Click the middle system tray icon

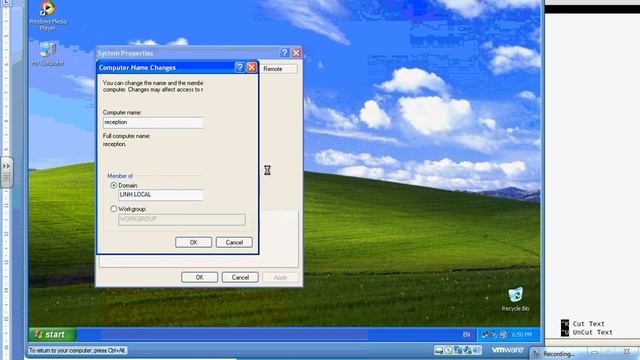click(494, 334)
